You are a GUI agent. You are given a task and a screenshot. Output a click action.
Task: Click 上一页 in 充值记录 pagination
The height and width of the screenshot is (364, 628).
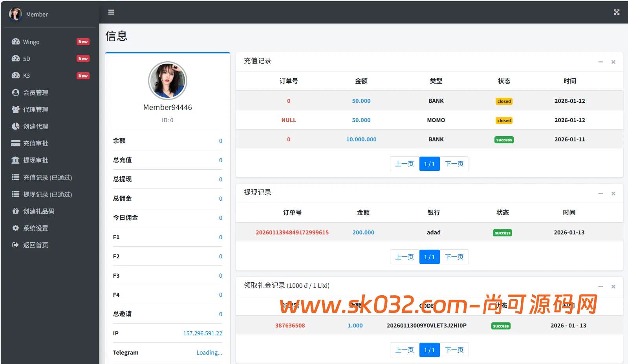[x=405, y=164]
